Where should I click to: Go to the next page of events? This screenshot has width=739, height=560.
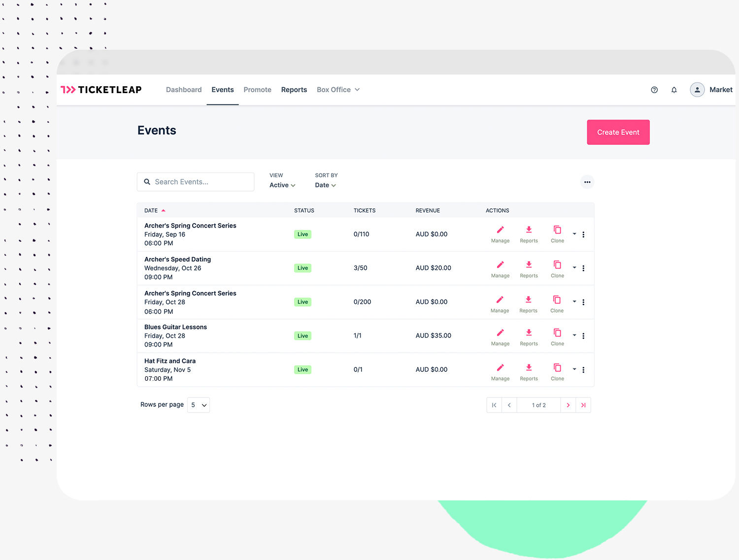tap(568, 405)
